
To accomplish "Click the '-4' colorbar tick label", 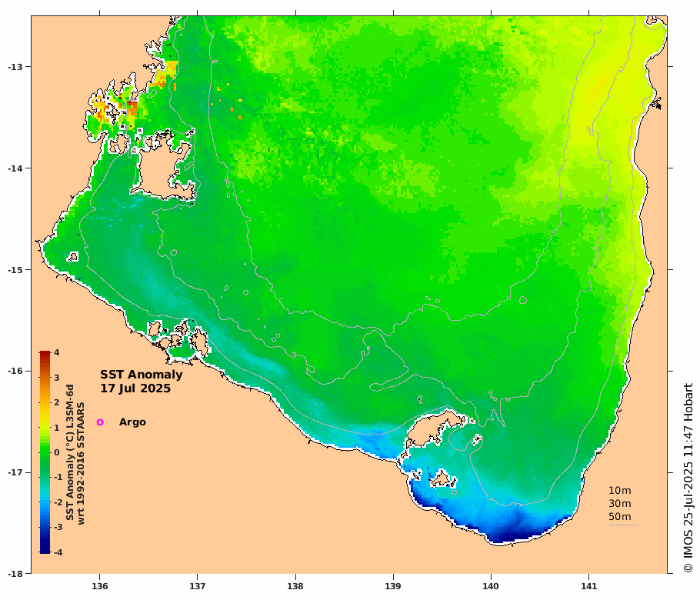I will tap(58, 552).
